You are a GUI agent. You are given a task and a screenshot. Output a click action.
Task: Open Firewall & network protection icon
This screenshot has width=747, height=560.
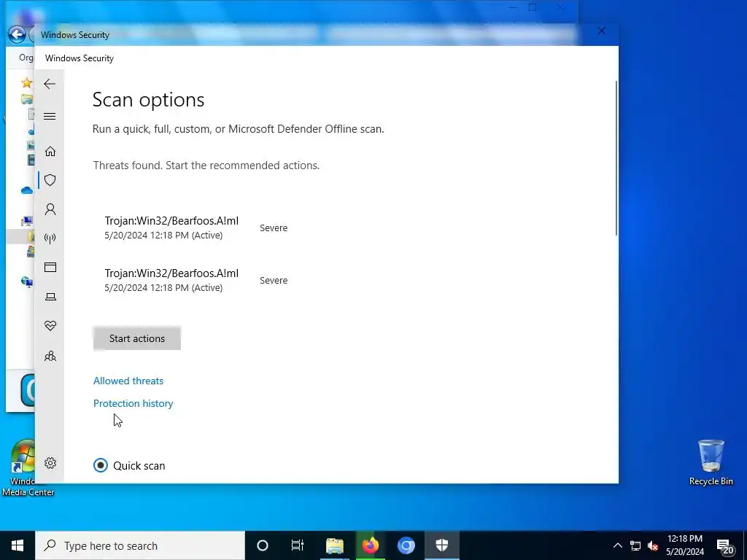coord(50,238)
